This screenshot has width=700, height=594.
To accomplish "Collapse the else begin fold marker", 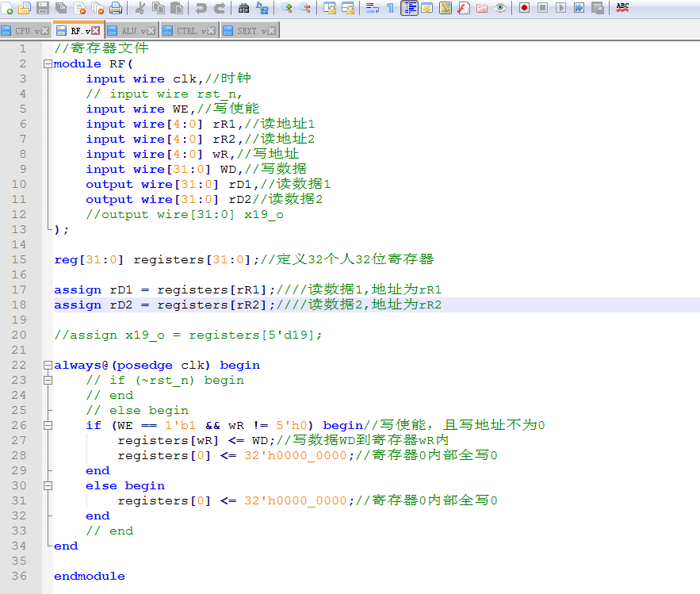I will (48, 486).
